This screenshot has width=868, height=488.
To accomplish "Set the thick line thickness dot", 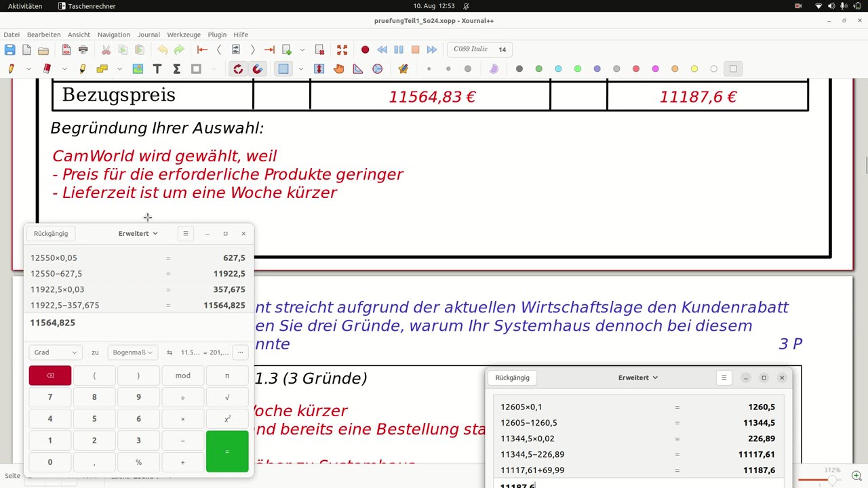I will point(468,68).
